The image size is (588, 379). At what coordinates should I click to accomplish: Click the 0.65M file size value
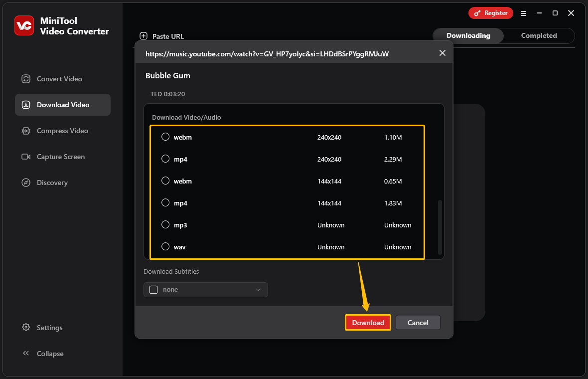pyautogui.click(x=393, y=181)
